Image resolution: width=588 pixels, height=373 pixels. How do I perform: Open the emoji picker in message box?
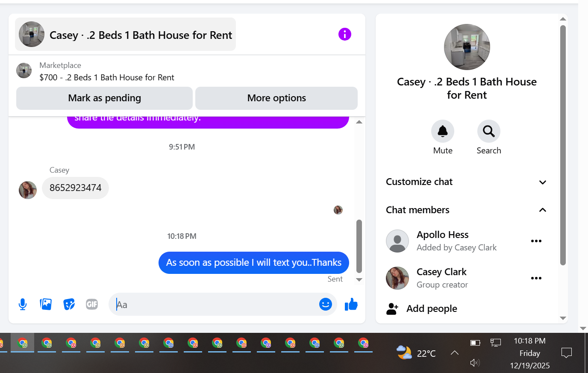326,304
